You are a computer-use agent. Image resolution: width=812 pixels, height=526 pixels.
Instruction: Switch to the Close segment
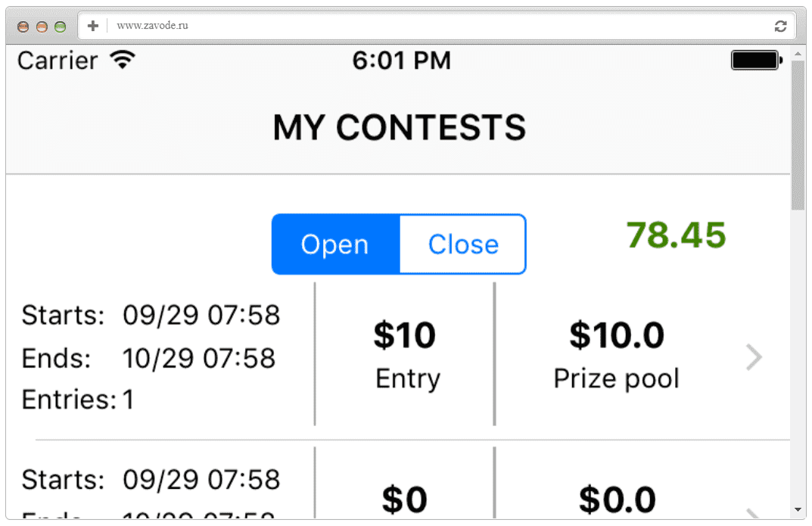coord(463,244)
